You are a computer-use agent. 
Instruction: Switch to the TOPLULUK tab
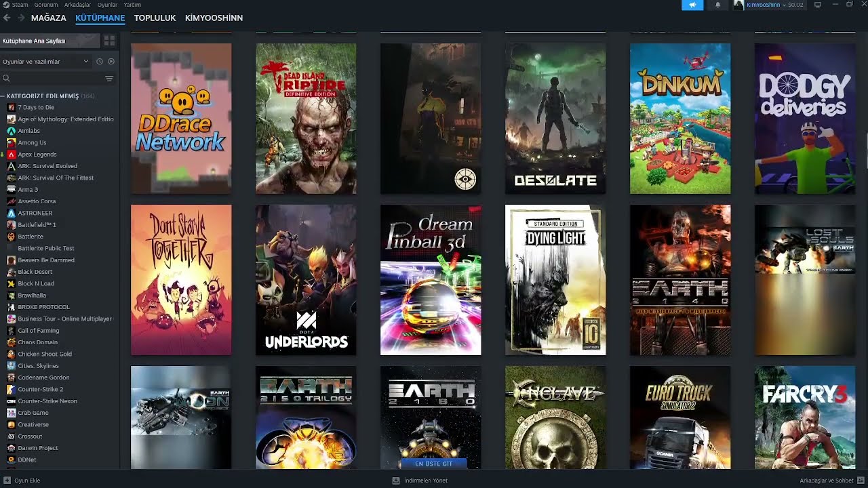point(155,18)
